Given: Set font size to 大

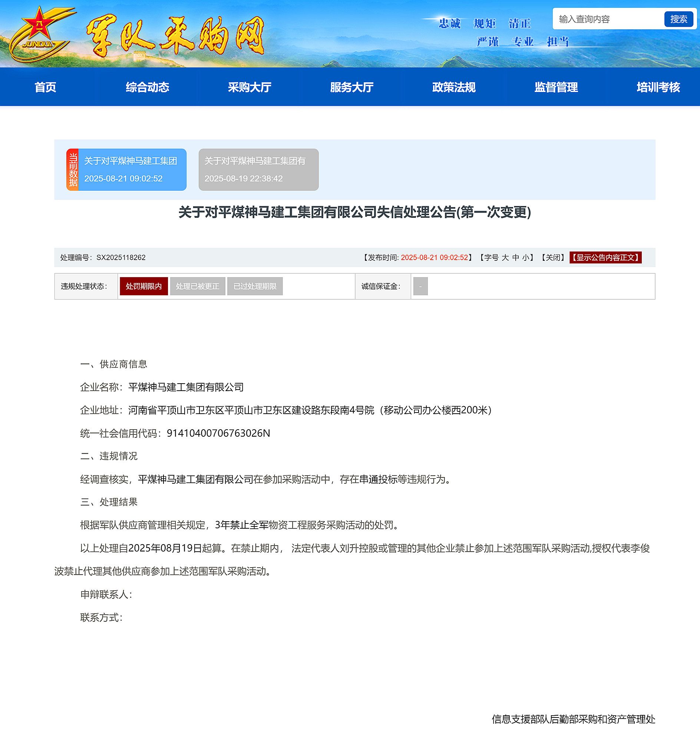Looking at the screenshot, I should 505,257.
